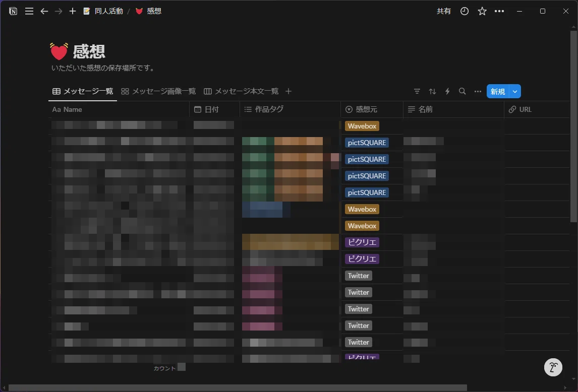Open the sort arrows icon
Image resolution: width=578 pixels, height=392 pixels.
coord(432,91)
